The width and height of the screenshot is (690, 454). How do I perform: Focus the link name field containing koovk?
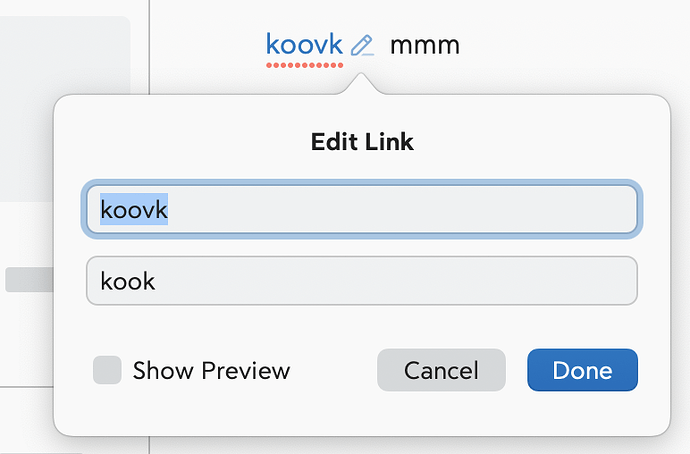coord(361,210)
